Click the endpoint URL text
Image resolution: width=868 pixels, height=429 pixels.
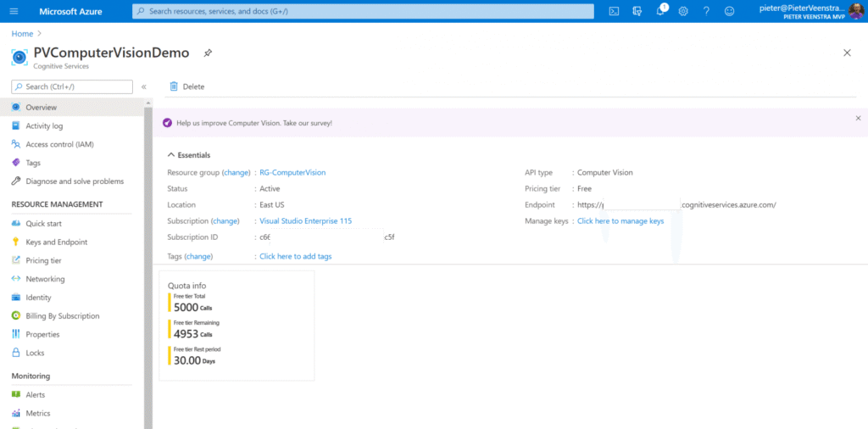coord(676,204)
